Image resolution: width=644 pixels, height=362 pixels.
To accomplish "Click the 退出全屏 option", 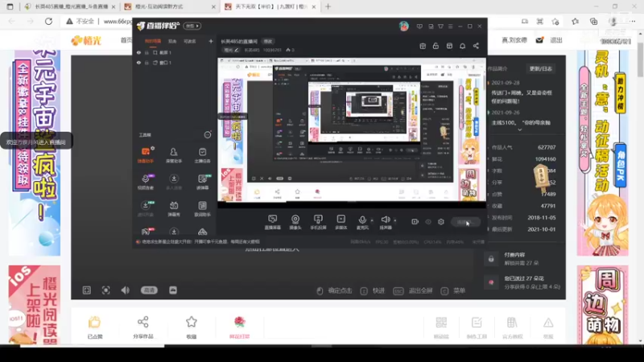I will [413, 290].
